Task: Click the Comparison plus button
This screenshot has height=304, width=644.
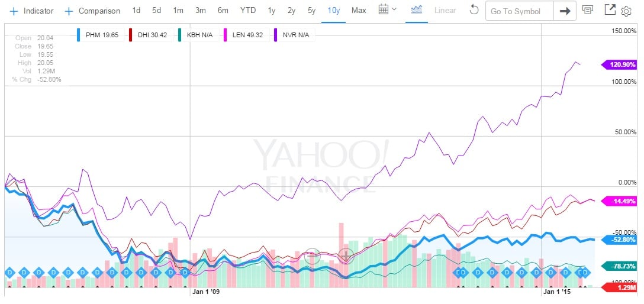Action: click(x=69, y=11)
